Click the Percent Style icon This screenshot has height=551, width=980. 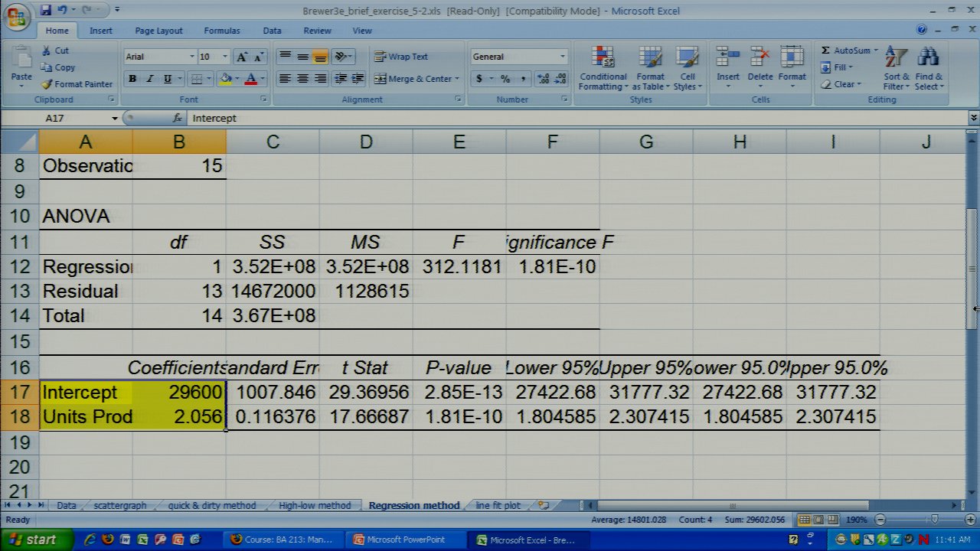[505, 79]
